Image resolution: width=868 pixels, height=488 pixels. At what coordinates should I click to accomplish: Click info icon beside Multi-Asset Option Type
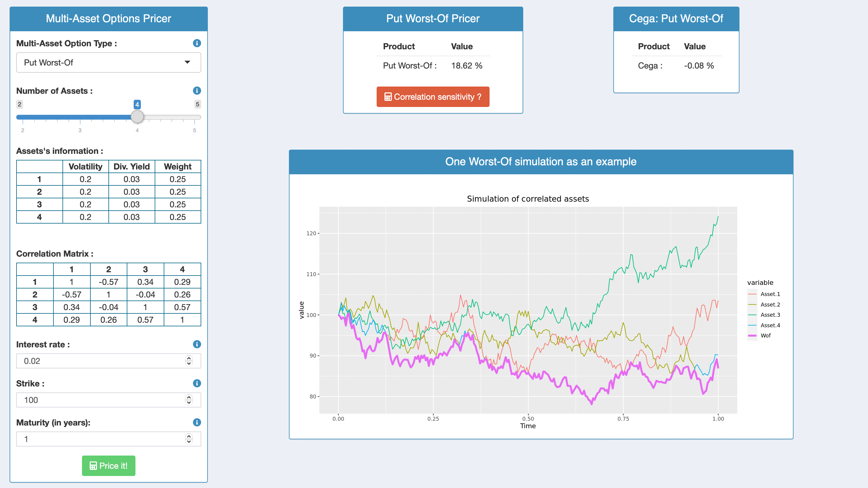[197, 43]
